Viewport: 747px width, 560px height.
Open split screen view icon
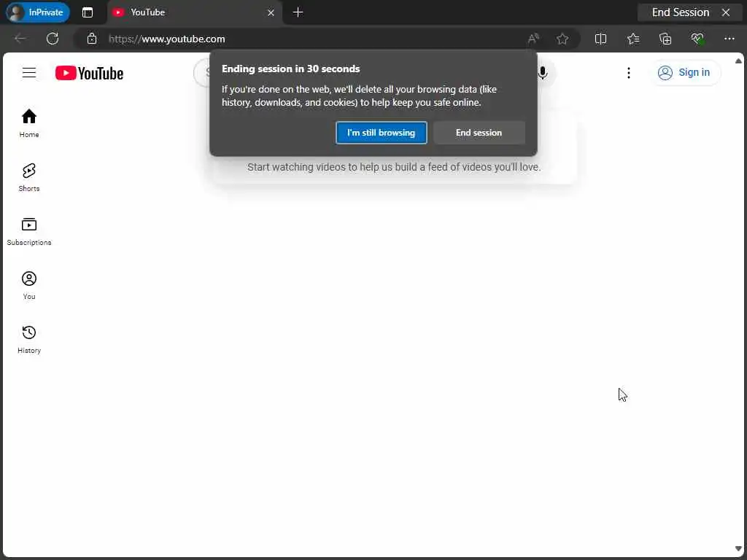601,39
